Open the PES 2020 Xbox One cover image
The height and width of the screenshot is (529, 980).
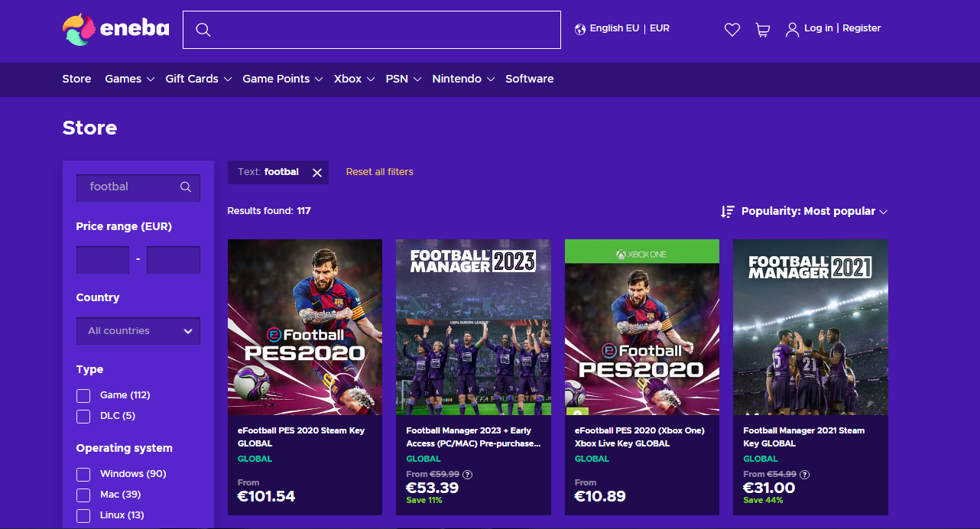point(642,327)
